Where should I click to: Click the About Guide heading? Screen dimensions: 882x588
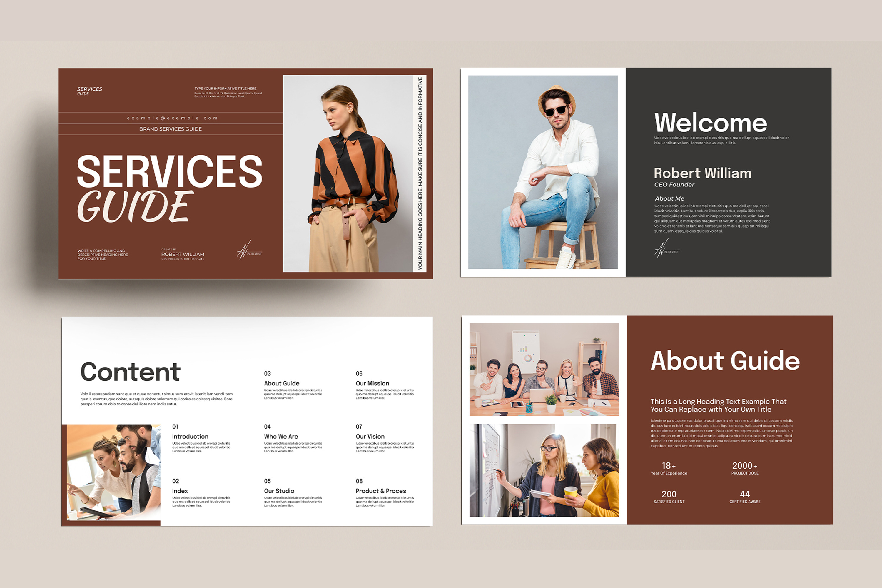pos(725,361)
